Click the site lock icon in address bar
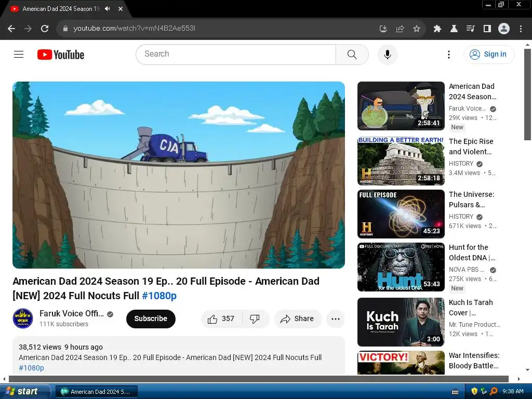This screenshot has width=532, height=399. pos(65,29)
